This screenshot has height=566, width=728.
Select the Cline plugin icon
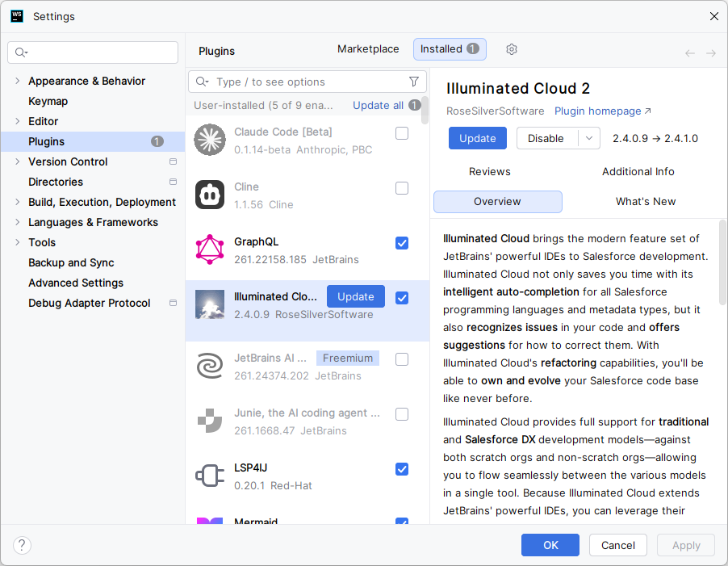[x=210, y=195]
